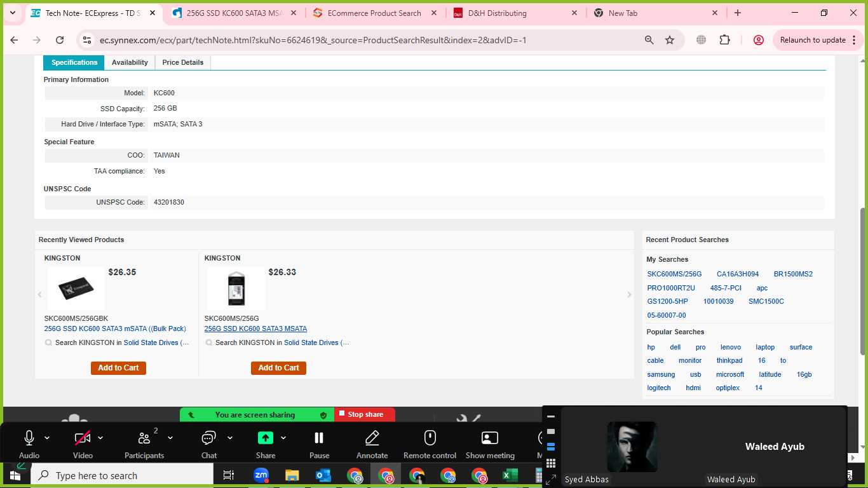Click the SKC600MS/256G recent search
Image resolution: width=868 pixels, height=488 pixels.
674,274
